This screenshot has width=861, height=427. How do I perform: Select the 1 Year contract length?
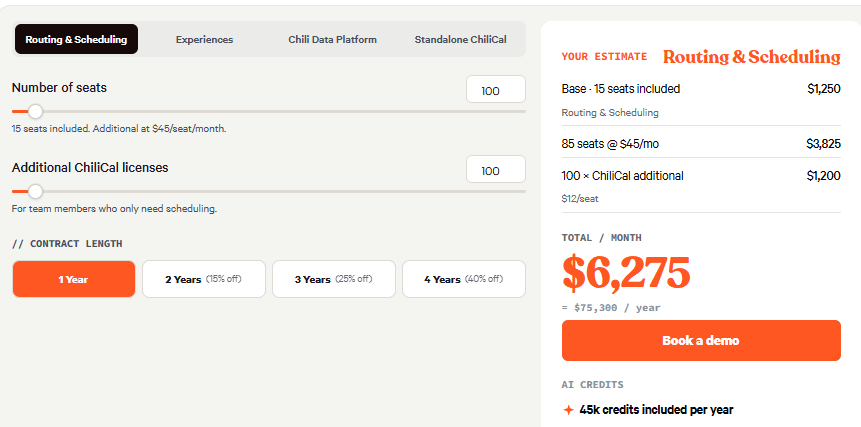coord(74,279)
